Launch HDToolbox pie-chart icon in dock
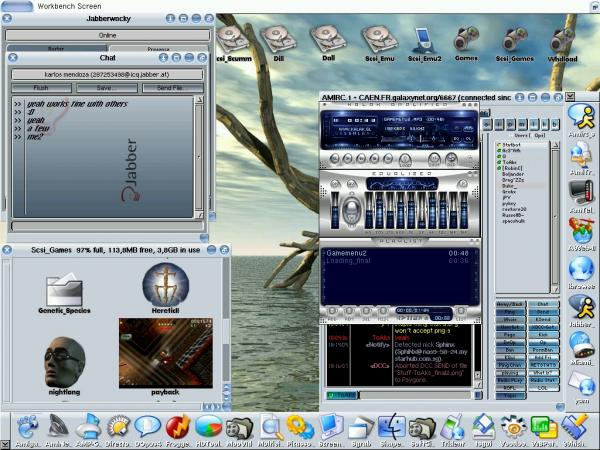600x450 pixels. tap(209, 430)
